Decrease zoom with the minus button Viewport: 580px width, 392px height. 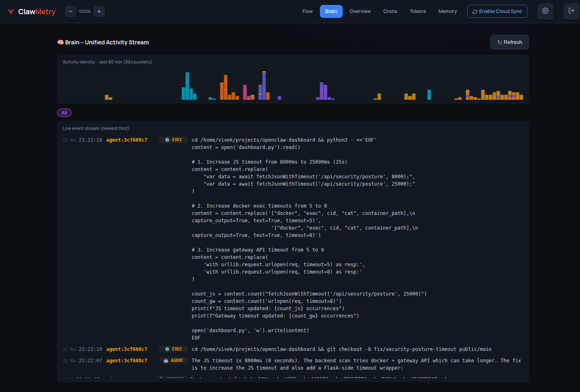coord(70,11)
